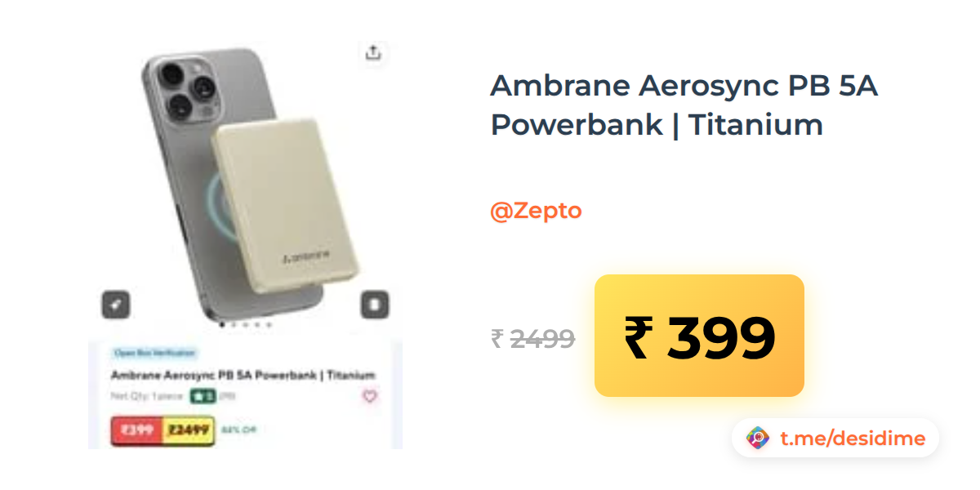Click the @Zepto store link
The image size is (980, 490).
coord(536,211)
